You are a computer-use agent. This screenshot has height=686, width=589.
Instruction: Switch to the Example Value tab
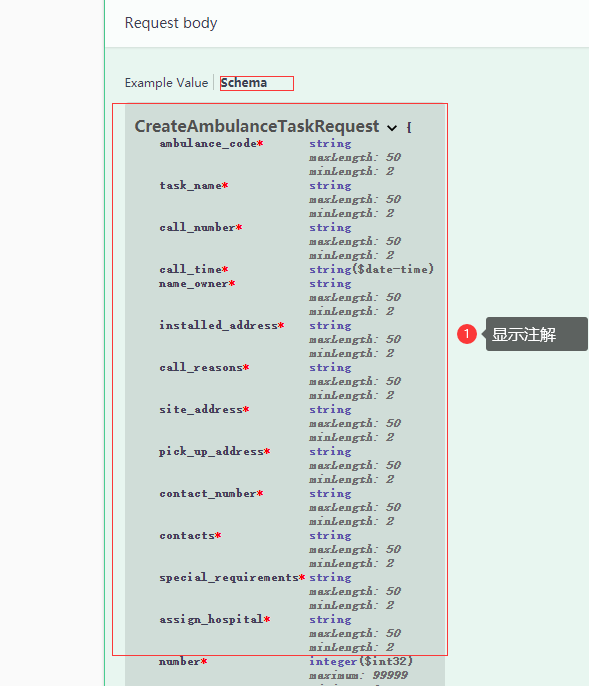pyautogui.click(x=166, y=83)
